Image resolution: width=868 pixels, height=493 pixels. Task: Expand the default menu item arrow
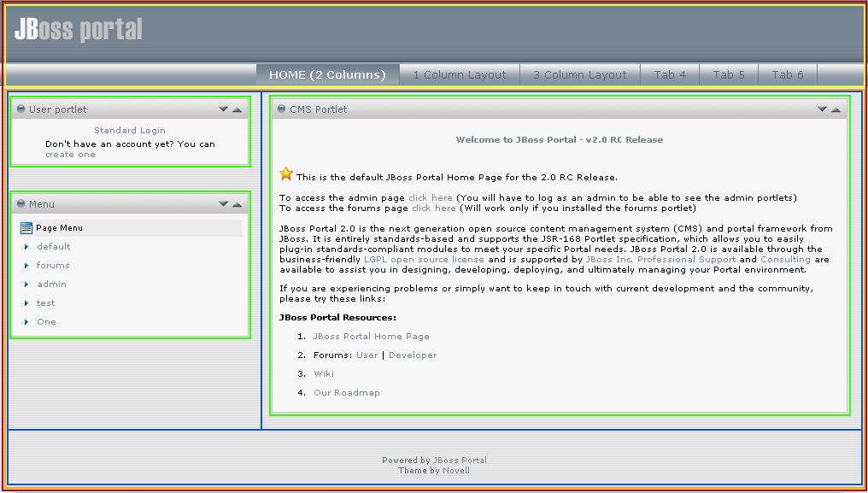pos(26,247)
